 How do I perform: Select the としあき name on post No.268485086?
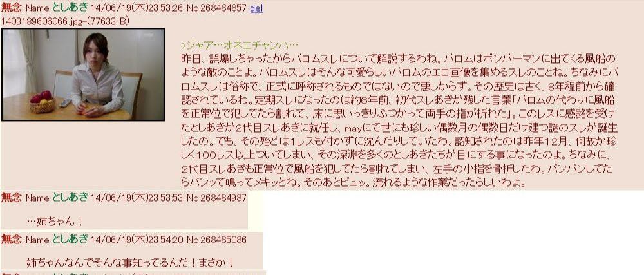click(70, 239)
